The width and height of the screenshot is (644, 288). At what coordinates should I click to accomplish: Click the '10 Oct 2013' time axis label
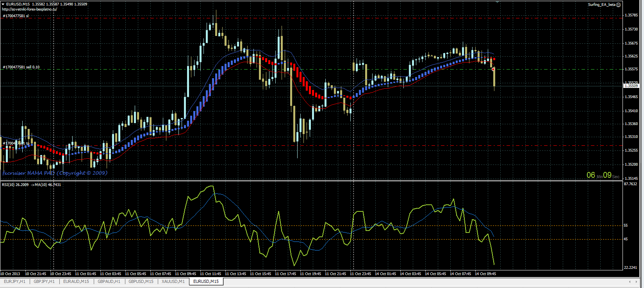[10, 274]
